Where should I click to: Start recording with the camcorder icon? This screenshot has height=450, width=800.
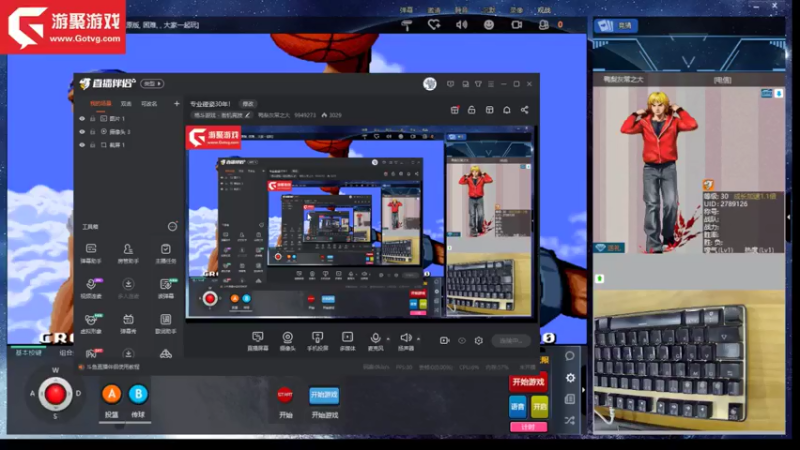[x=444, y=340]
